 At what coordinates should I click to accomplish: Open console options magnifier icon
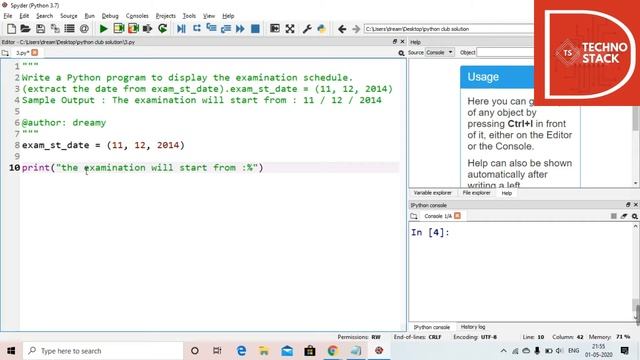635,216
